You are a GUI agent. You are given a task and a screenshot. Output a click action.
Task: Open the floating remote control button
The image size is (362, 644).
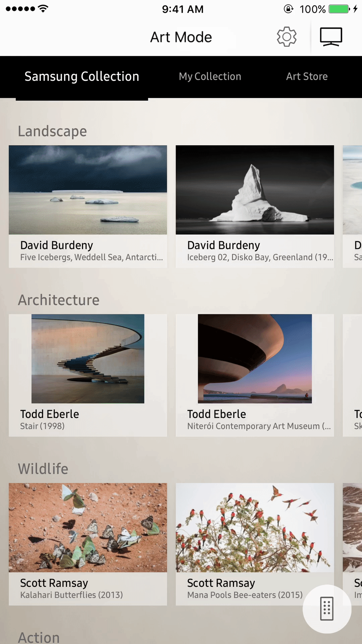[327, 609]
